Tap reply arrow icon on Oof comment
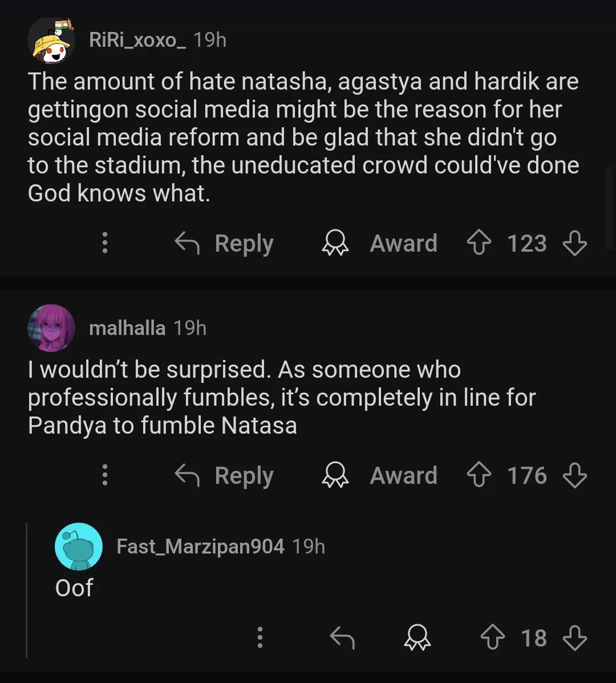This screenshot has height=683, width=616. [342, 638]
